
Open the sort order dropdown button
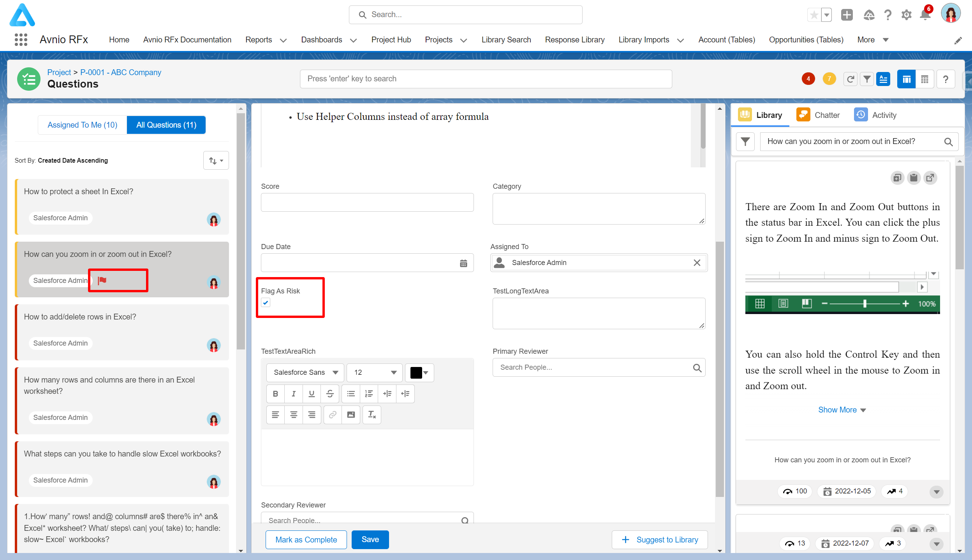tap(216, 160)
